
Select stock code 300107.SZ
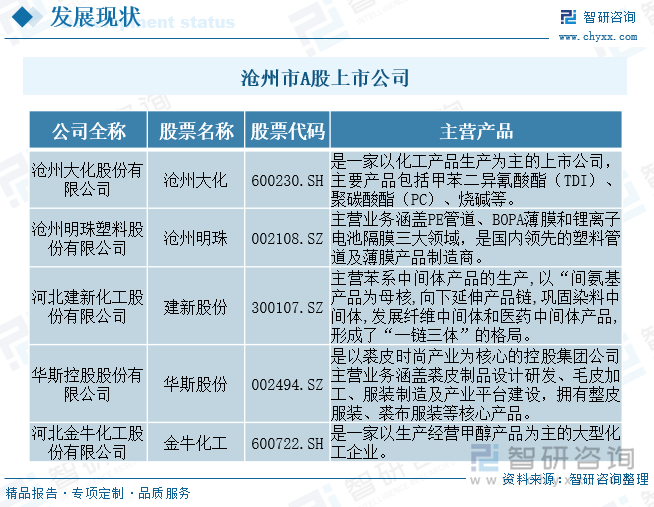click(287, 306)
